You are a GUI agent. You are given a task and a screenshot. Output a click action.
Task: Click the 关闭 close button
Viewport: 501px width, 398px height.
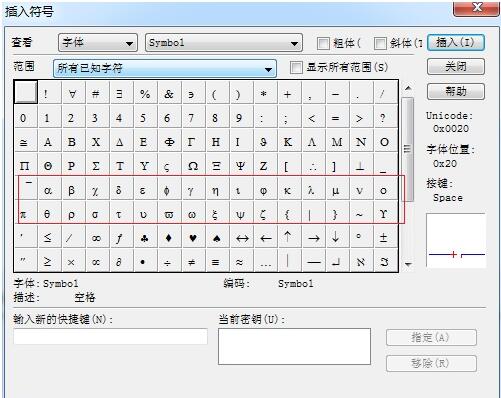click(456, 67)
